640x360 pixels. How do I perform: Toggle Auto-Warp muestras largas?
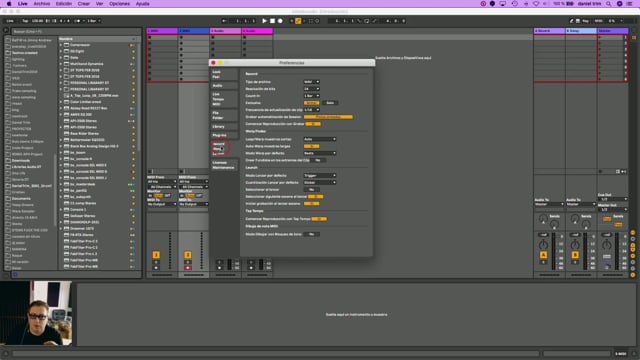coord(311,146)
